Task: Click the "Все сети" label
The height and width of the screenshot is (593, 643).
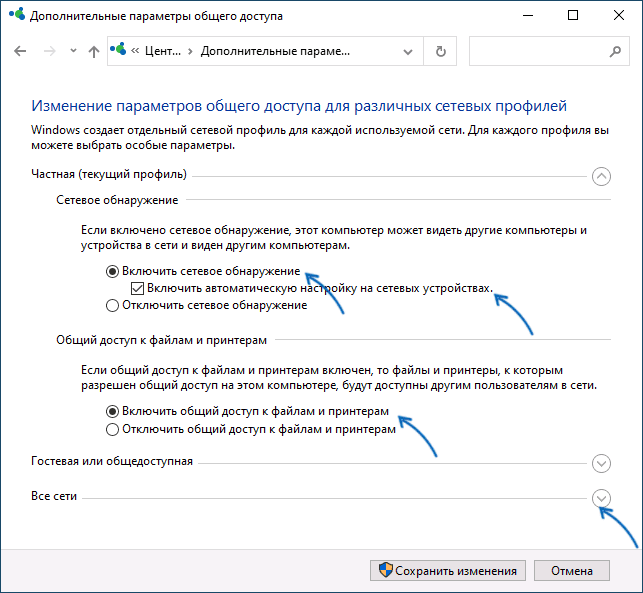Action: tap(54, 496)
